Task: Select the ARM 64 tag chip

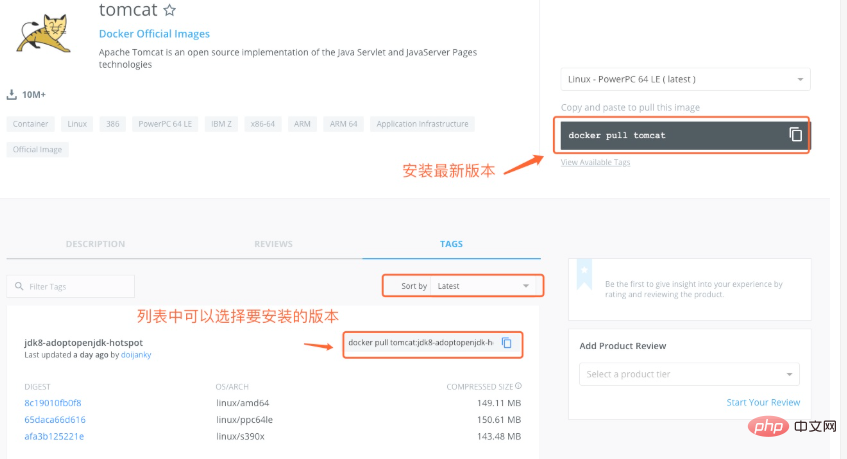Action: 344,124
